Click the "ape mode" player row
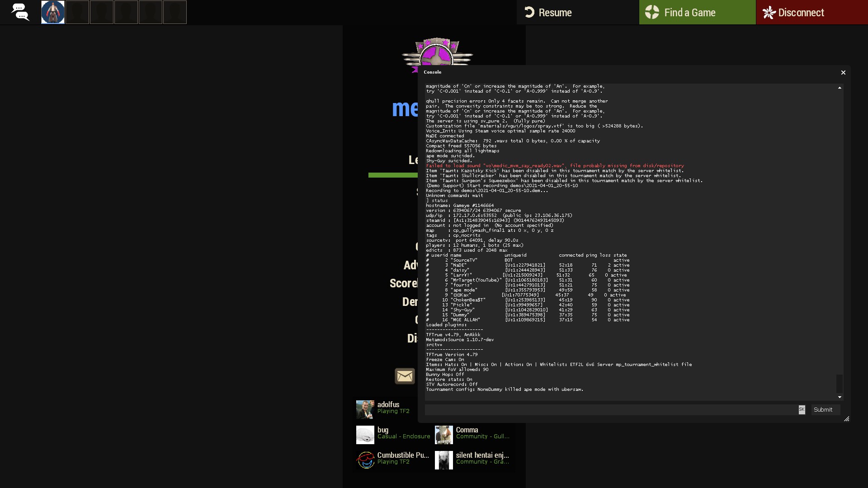The height and width of the screenshot is (488, 868). 528,290
